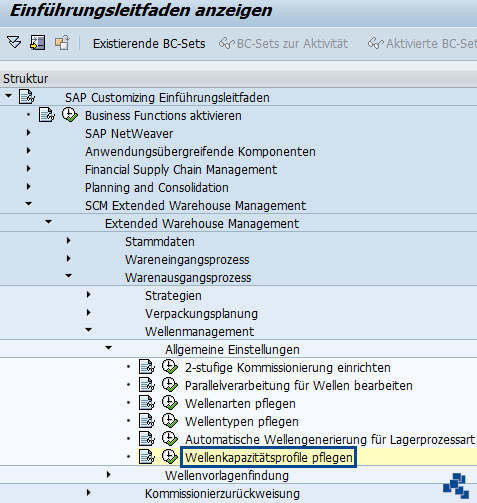Select Wellenarten pflegen text

pyautogui.click(x=240, y=403)
